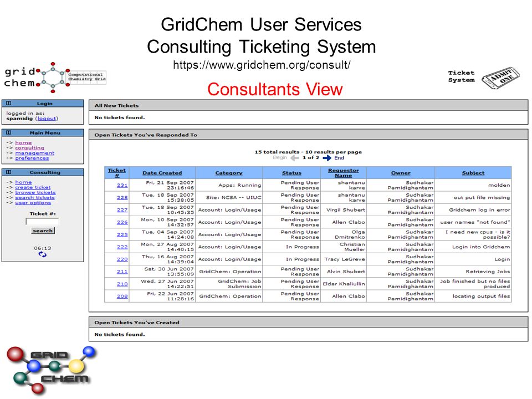Viewport: 532px width, 399px height.
Task: Open preferences in Main Menu
Action: click(32, 158)
